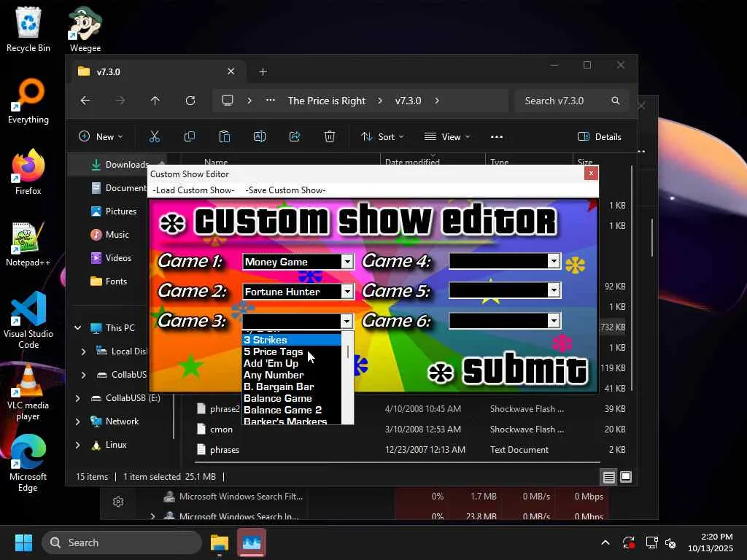747x560 pixels.
Task: Click -Save Custom Show- menu
Action: coord(285,190)
